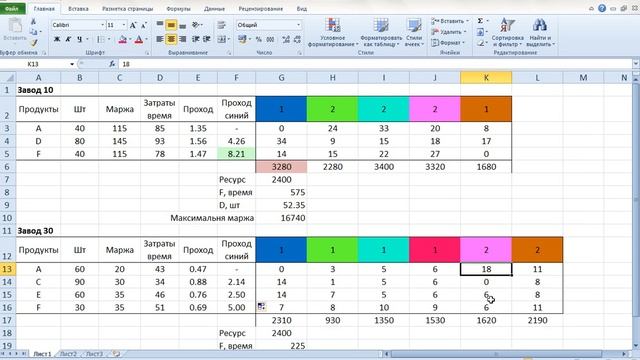Click the AutoSum sigma icon
Viewport: 640px width, 360px height.
480,21
